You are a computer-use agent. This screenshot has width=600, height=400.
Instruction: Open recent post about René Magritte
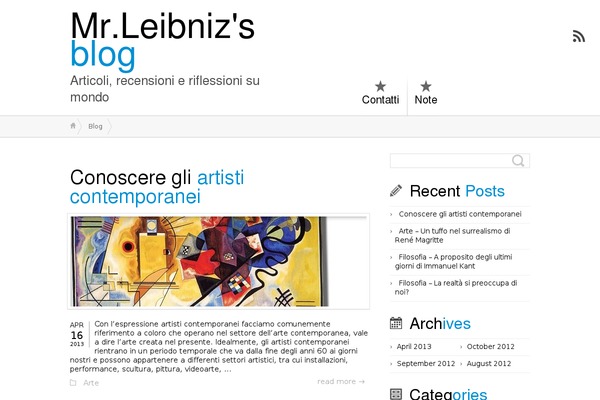454,235
